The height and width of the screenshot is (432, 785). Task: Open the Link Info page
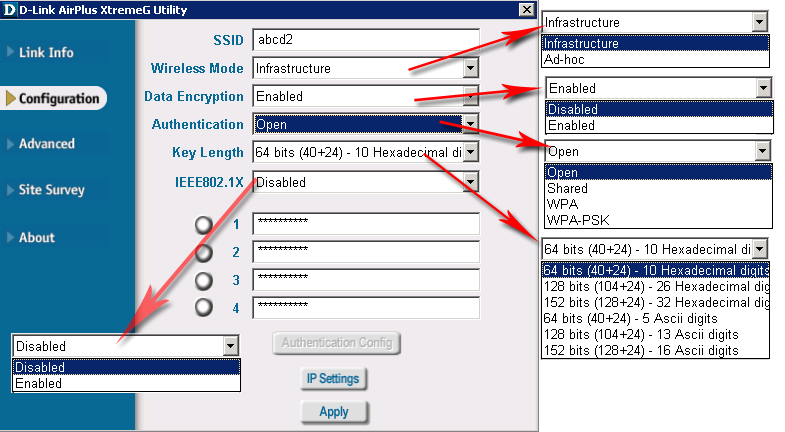coord(46,52)
